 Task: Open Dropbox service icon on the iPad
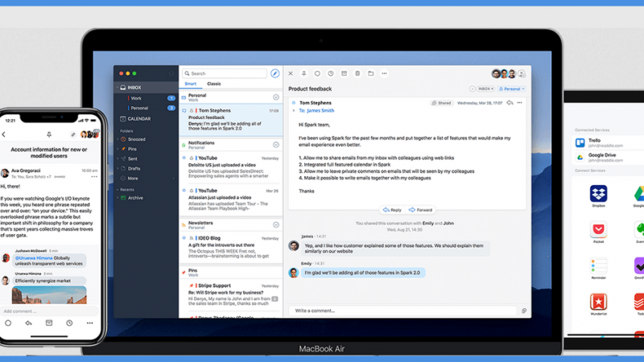(598, 193)
